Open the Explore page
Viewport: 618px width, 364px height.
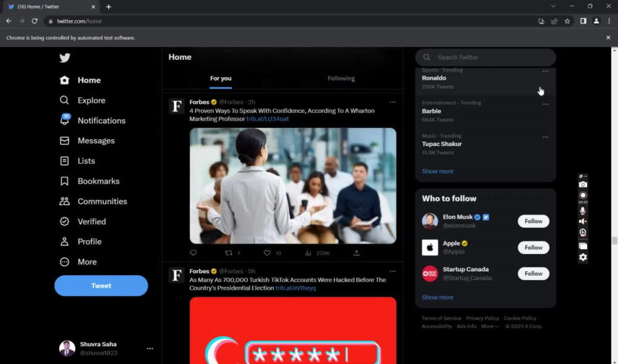coord(83,101)
